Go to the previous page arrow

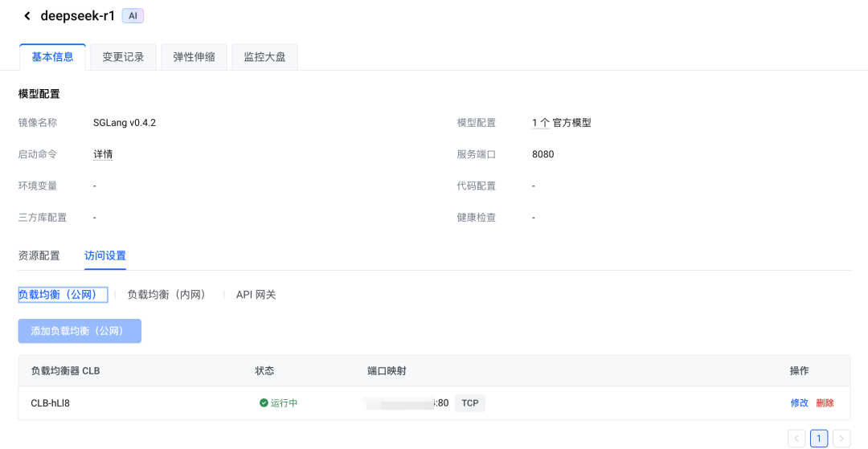(796, 439)
